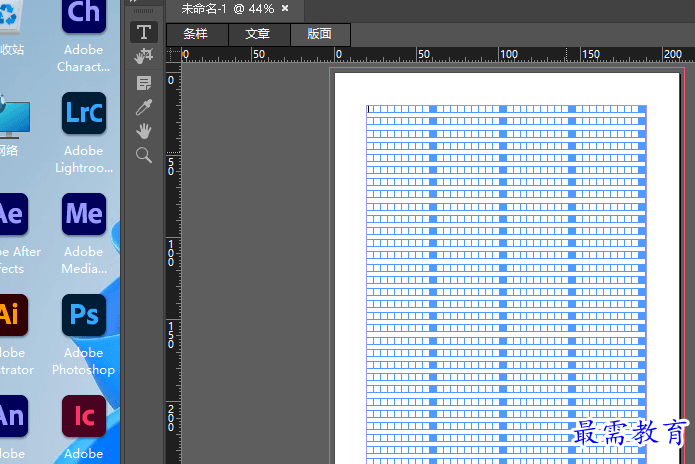This screenshot has width=695, height=464.
Task: Close the 未命名-1 document tab
Action: coord(285,8)
